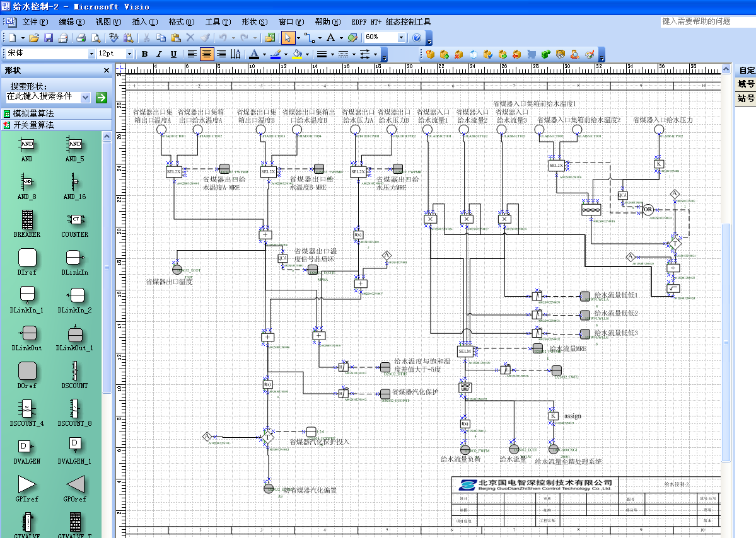Apply the line color swatch
The image size is (756, 538).
[276, 54]
